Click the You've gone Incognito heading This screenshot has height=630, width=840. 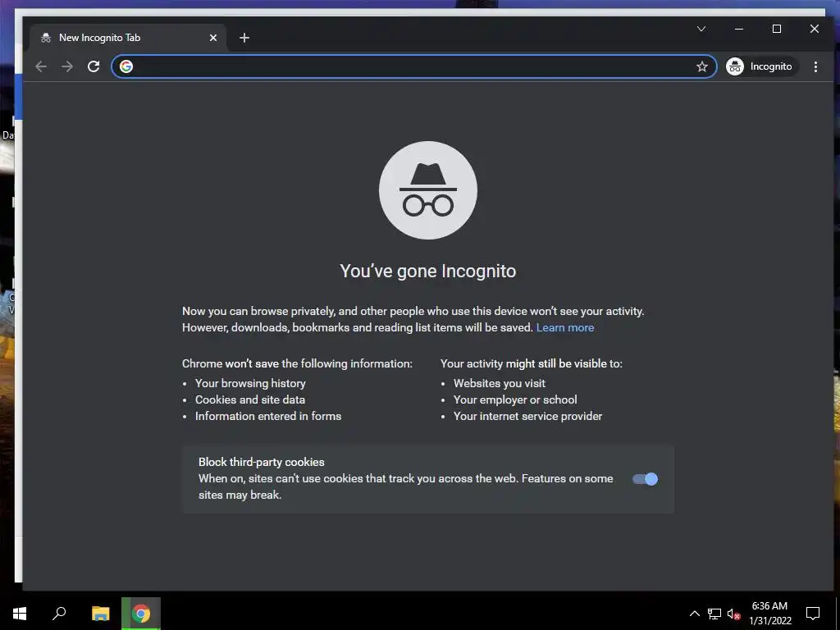tap(428, 271)
